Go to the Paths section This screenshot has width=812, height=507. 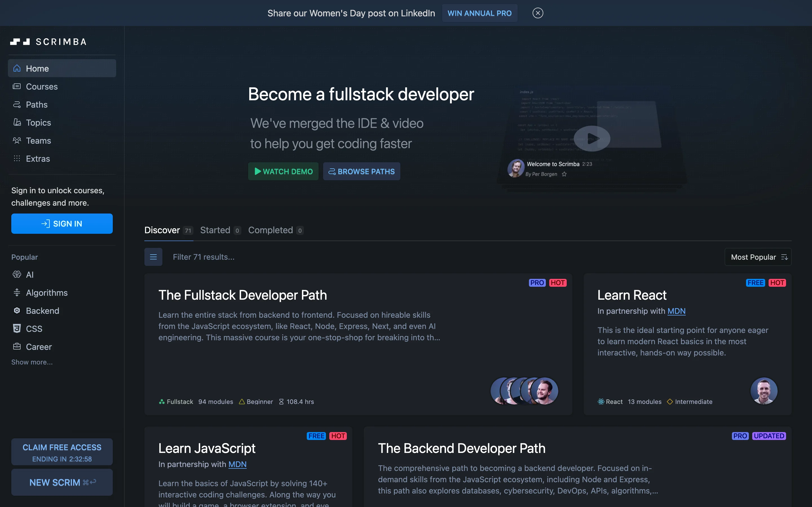click(37, 104)
